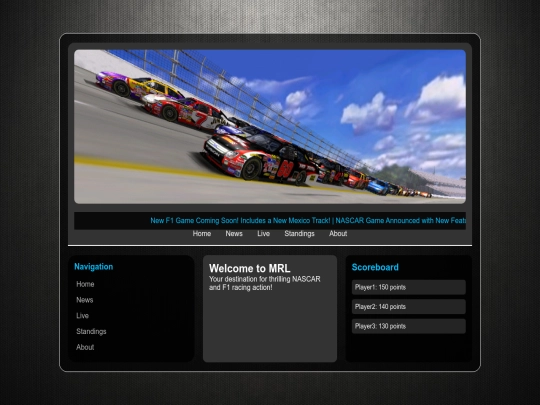Open Live in the top navigation bar
Image resolution: width=540 pixels, height=405 pixels.
coord(263,233)
